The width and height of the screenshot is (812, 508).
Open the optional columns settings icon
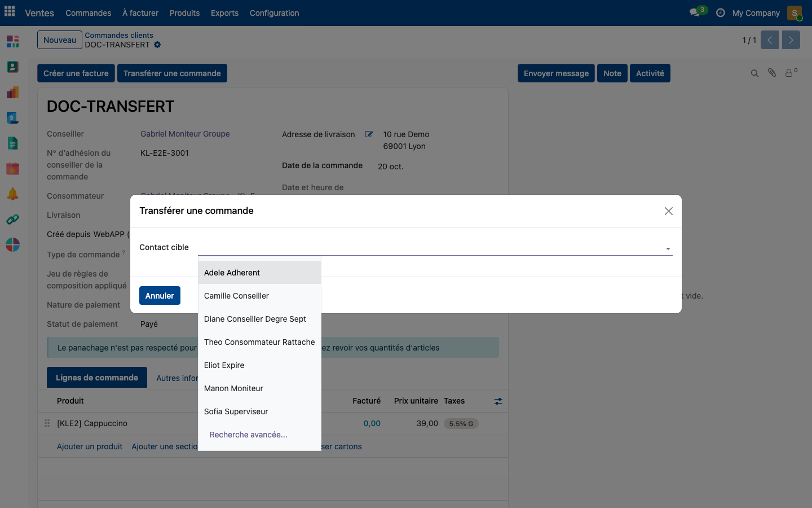click(x=498, y=401)
